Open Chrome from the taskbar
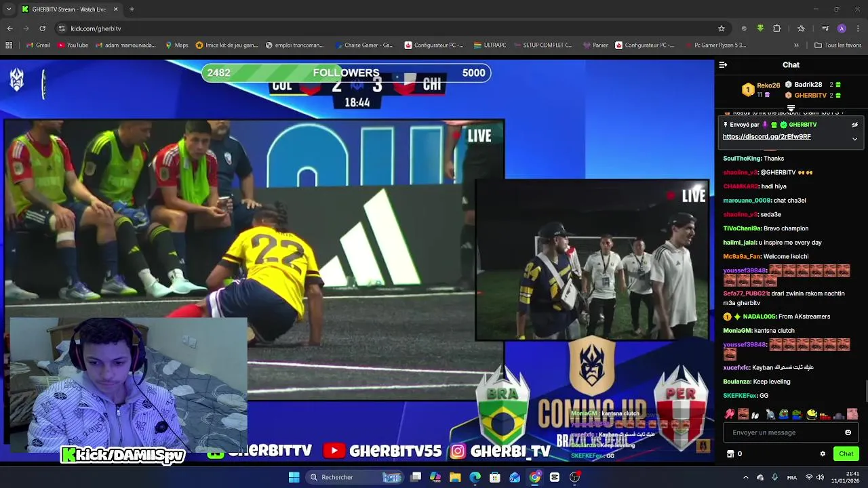Viewport: 868px width, 488px height. [535, 477]
